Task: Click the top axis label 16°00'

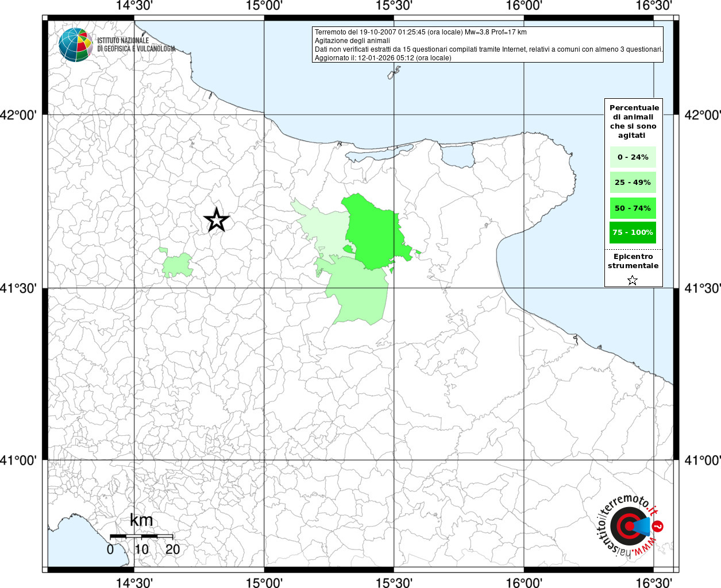Action: [x=524, y=6]
